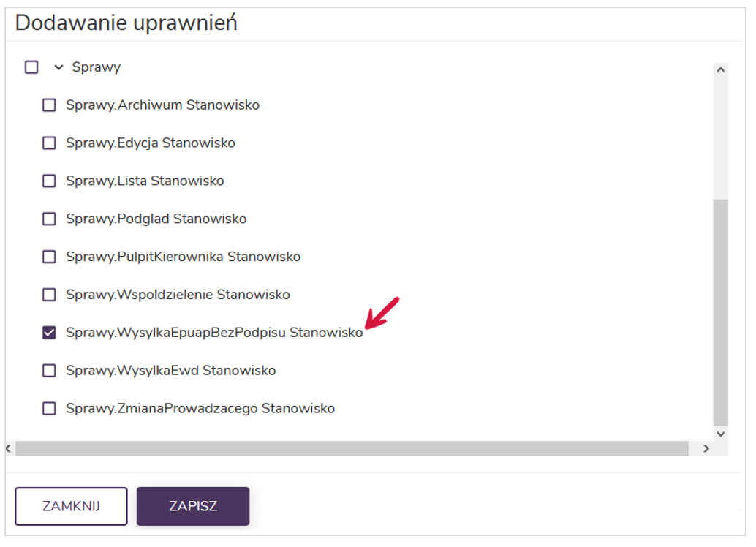
Task: Enable Sprawy.WysylkaEwd Stanowisko checkbox
Action: coord(49,371)
